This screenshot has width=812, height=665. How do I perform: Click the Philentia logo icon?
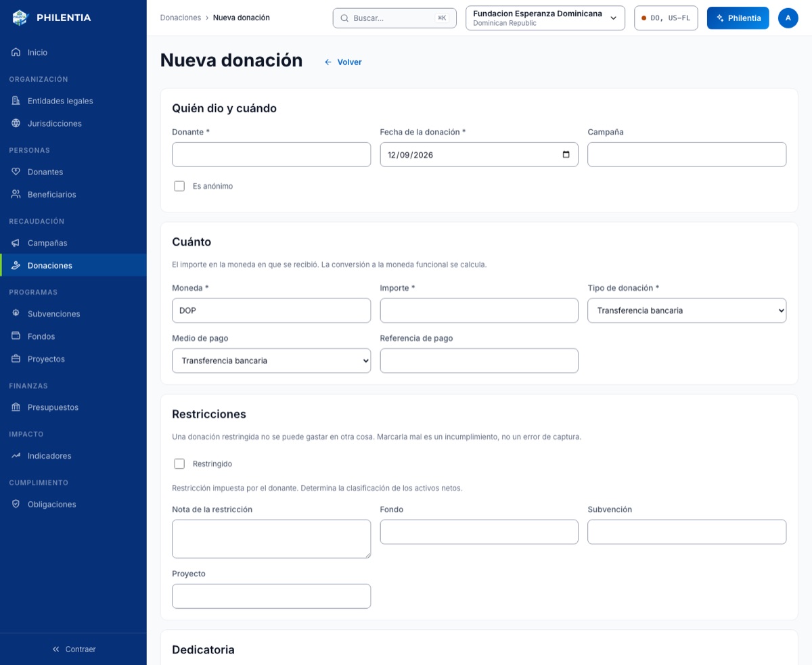[21, 18]
